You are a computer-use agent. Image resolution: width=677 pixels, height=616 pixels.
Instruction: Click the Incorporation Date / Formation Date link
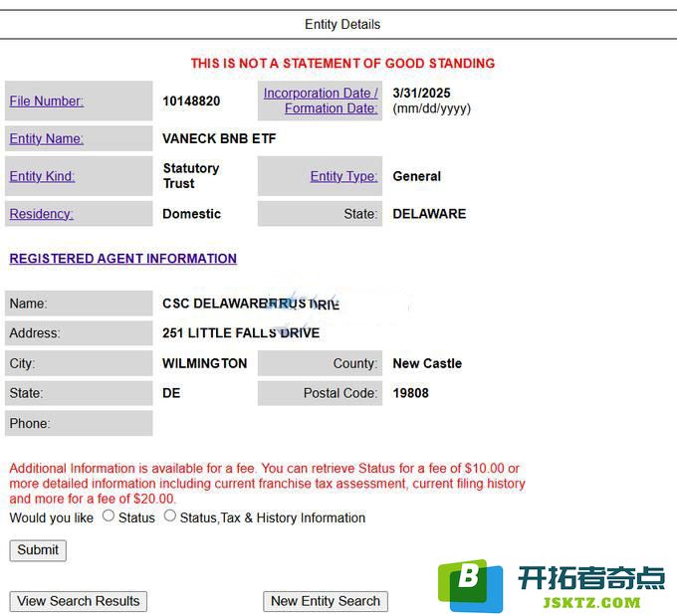(321, 101)
